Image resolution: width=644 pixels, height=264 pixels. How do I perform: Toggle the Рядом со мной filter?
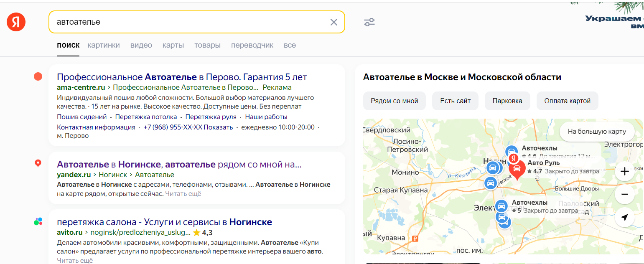(394, 101)
